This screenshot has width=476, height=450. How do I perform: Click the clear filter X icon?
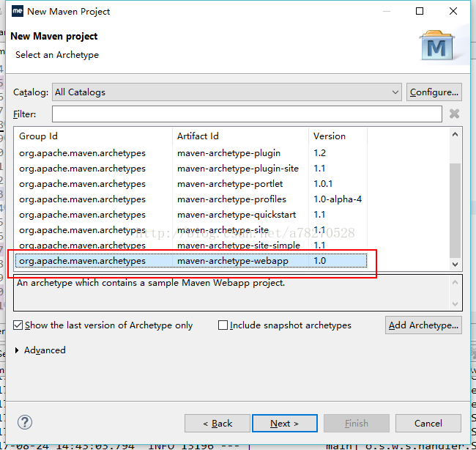tap(454, 114)
